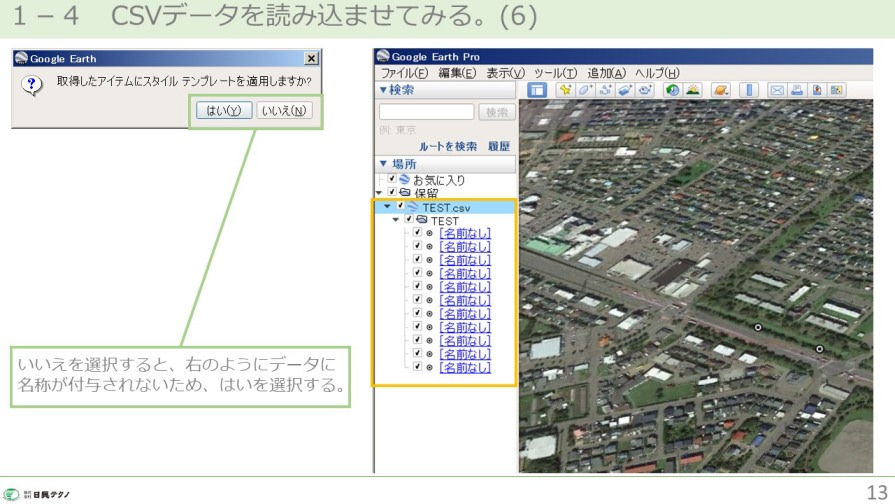Uncheck the TEST.csv checkbox
The height and width of the screenshot is (504, 895).
tap(401, 207)
